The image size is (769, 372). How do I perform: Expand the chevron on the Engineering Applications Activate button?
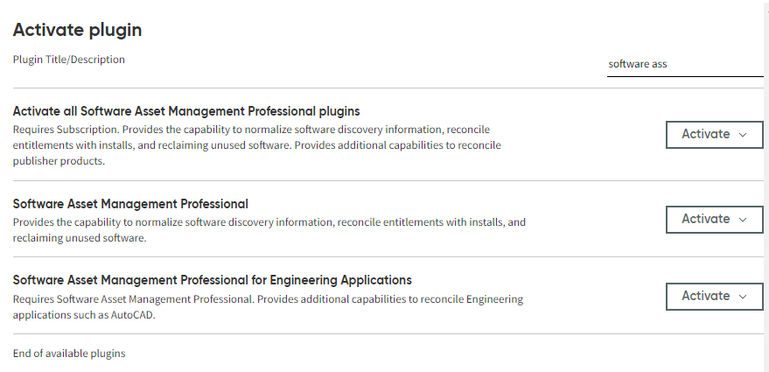pos(743,297)
